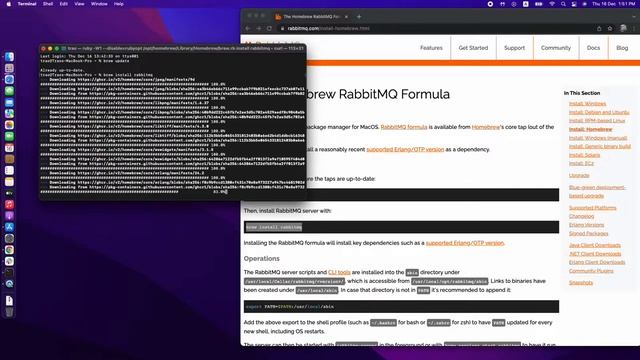Open Get Started in the site navigation

pyautogui.click(x=473, y=48)
